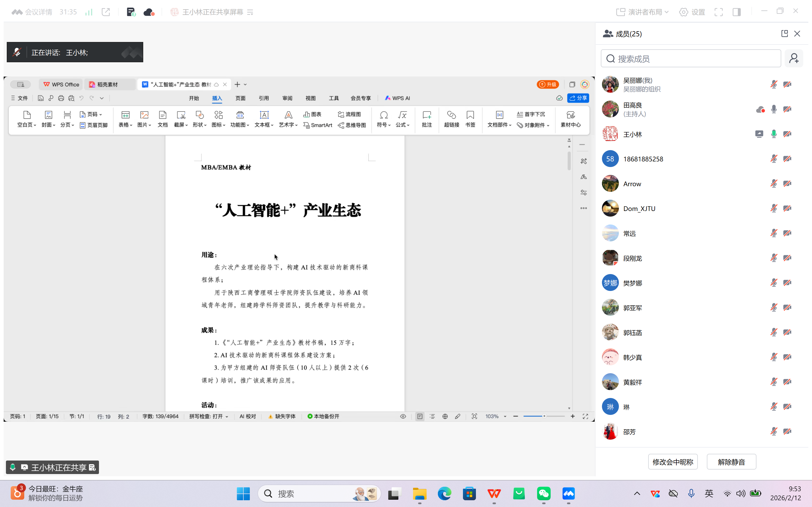The width and height of the screenshot is (812, 507).
Task: Click the 解除静音 button
Action: coord(731,462)
